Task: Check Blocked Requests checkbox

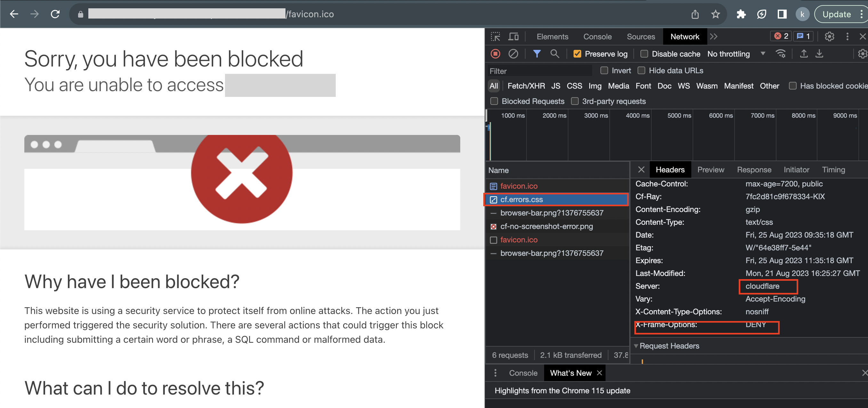Action: [494, 101]
